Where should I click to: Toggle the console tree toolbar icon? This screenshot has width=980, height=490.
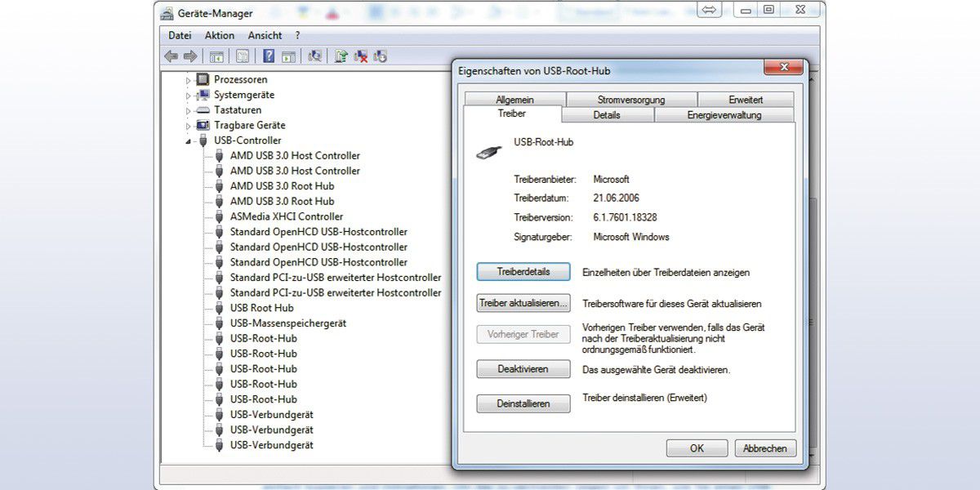216,56
